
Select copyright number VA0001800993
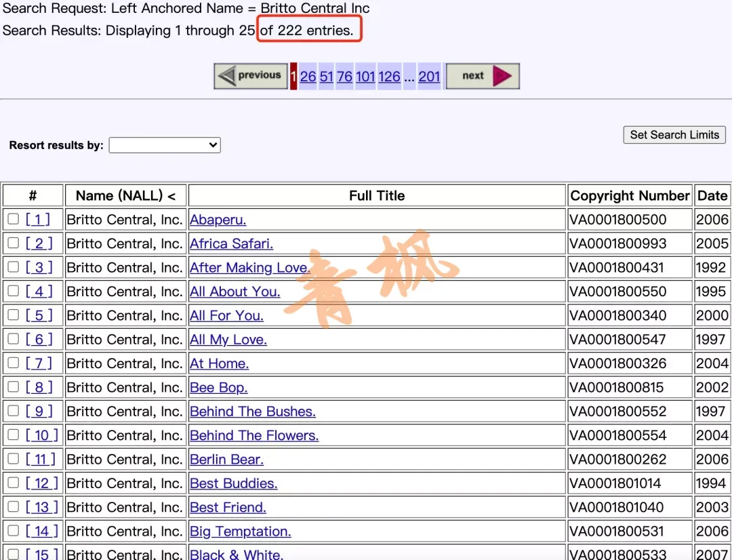pyautogui.click(x=617, y=243)
